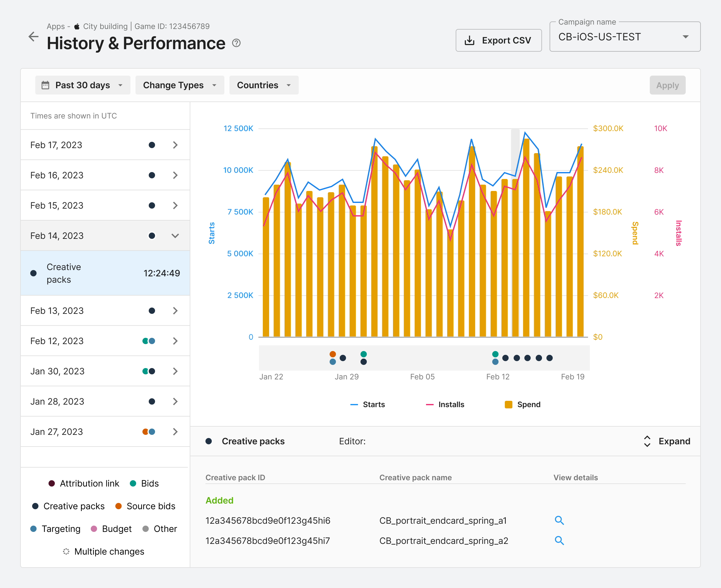Open the Countries filter dropdown
Screen dimensions: 721x588
coord(264,85)
